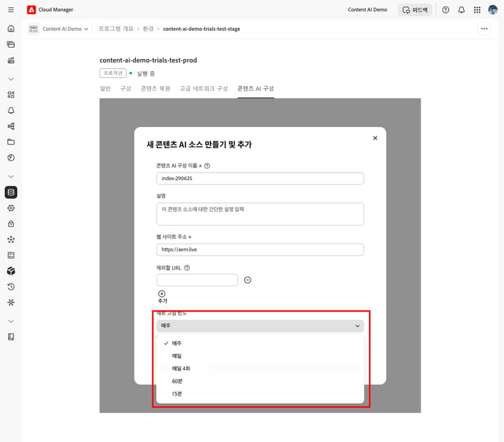Click the empty 제외할 URL input field
The height and width of the screenshot is (442, 504).
point(197,280)
